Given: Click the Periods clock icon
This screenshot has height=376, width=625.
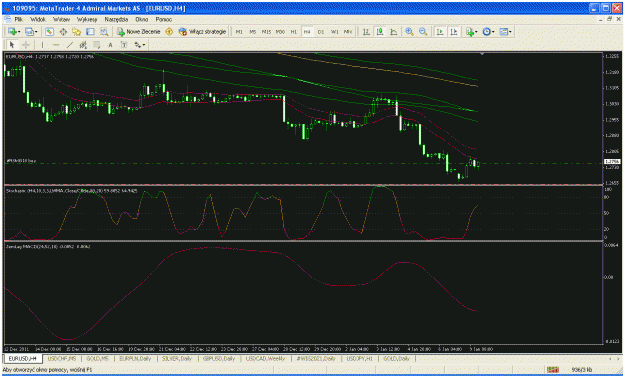Looking at the screenshot, I should 486,31.
